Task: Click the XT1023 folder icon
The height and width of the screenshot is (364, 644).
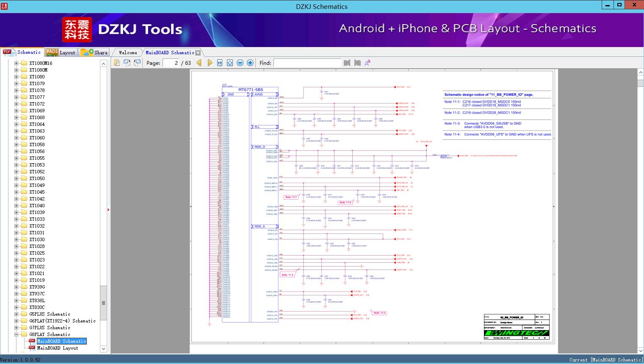Action: tap(24, 260)
